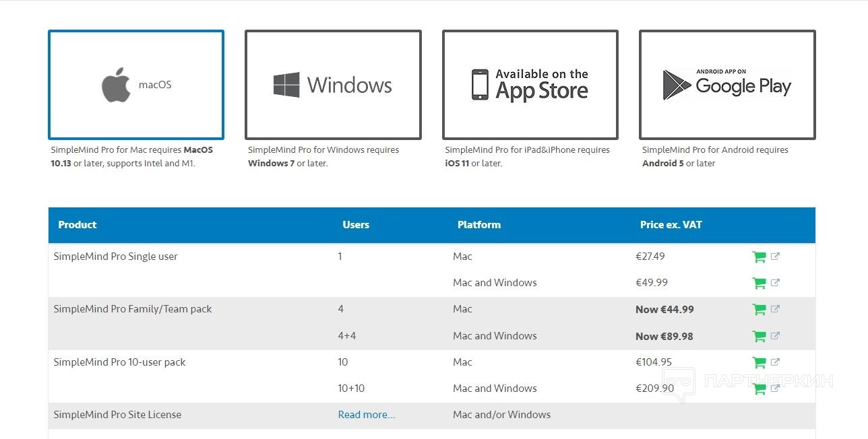Add Mac single user license to cart

coord(759,257)
